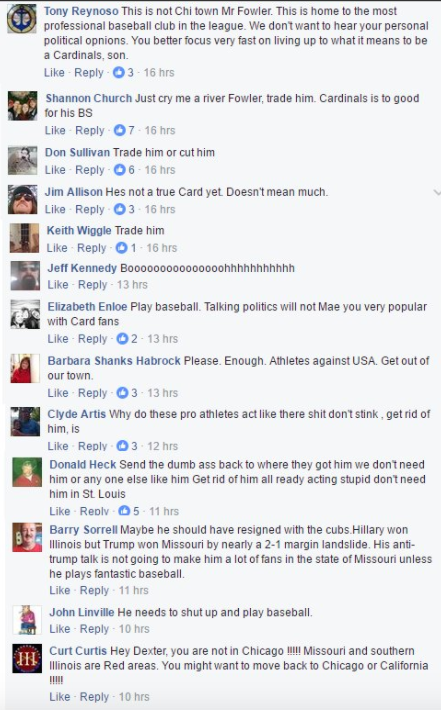Viewport: 441px width, 710px height.
Task: Reply to Jim Allison's comment
Action: pos(90,209)
